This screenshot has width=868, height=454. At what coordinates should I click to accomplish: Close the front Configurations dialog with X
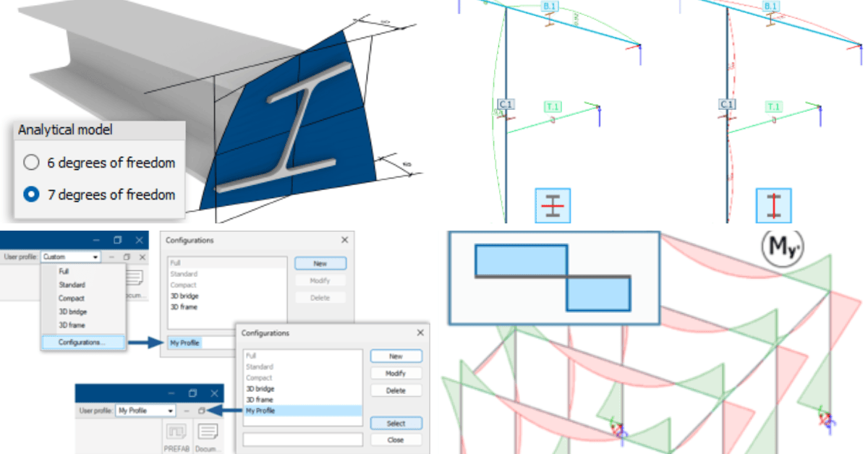pos(420,333)
